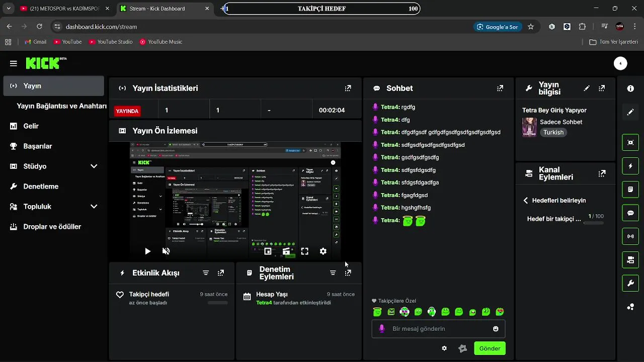The width and height of the screenshot is (644, 362).
Task: Click the Sadece Sohbet category thumbnail
Action: pyautogui.click(x=529, y=127)
